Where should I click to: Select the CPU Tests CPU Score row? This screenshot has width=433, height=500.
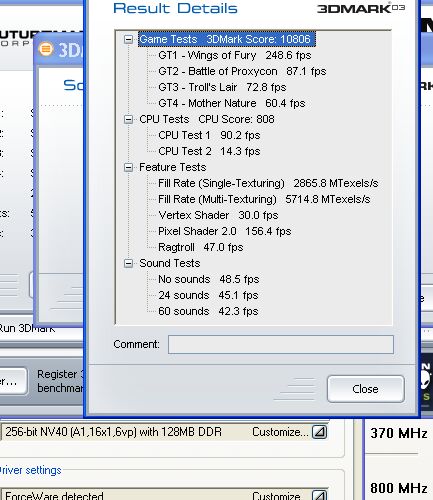207,119
